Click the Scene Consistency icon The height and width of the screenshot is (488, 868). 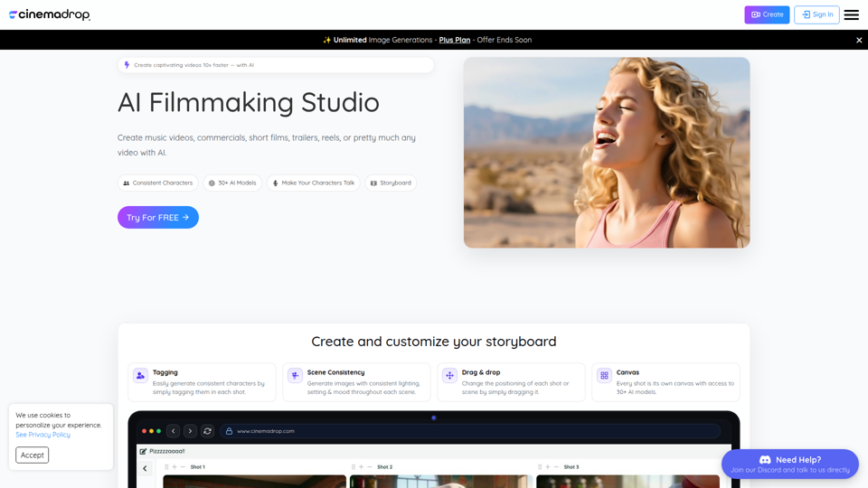pos(295,375)
